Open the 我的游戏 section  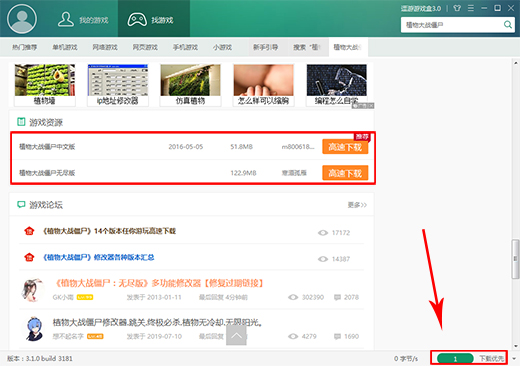point(83,20)
